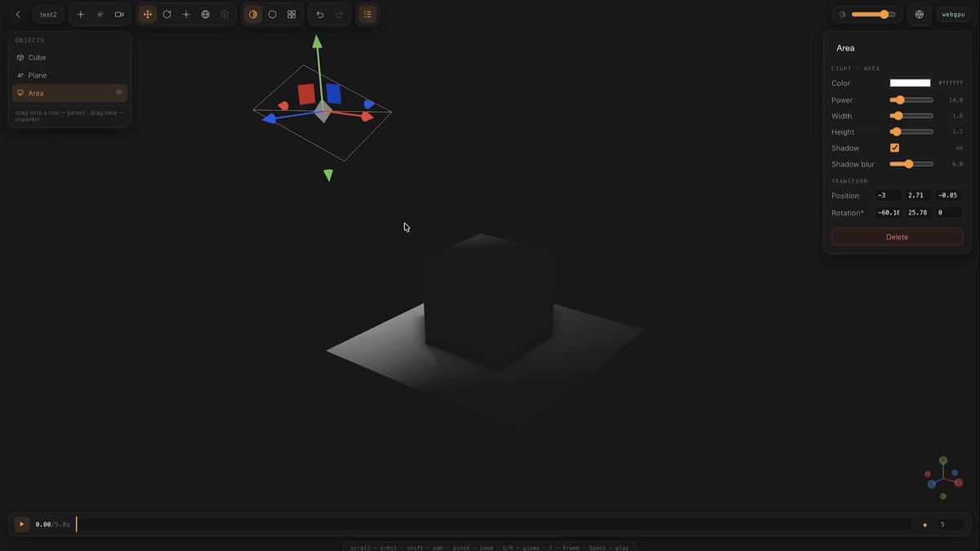Select the Move gizmo tool
The height and width of the screenshot is (551, 980).
(x=147, y=15)
